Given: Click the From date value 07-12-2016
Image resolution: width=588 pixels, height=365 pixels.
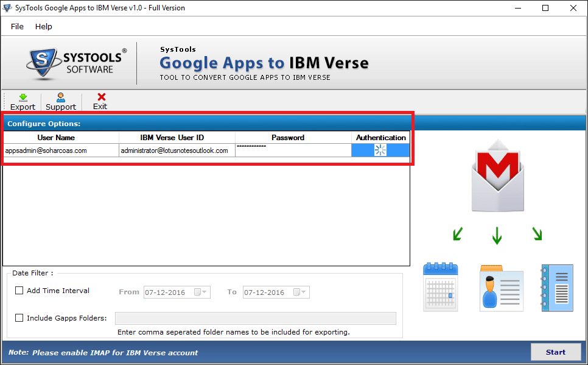Looking at the screenshot, I should click(x=165, y=292).
